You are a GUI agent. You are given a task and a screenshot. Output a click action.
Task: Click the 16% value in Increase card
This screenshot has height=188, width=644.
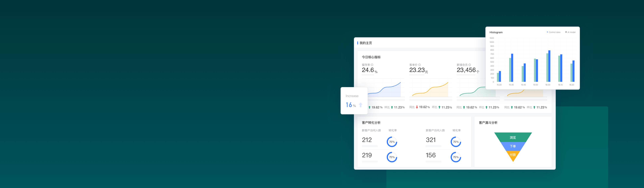pyautogui.click(x=351, y=105)
